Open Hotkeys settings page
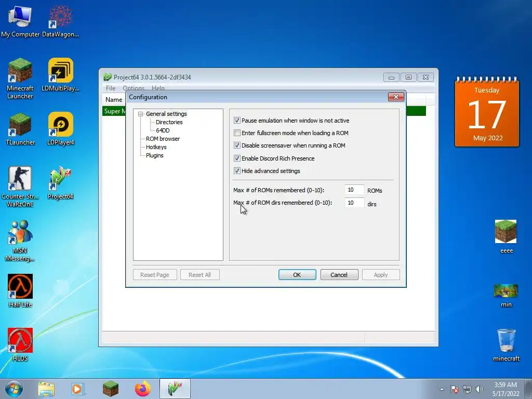 pos(156,147)
